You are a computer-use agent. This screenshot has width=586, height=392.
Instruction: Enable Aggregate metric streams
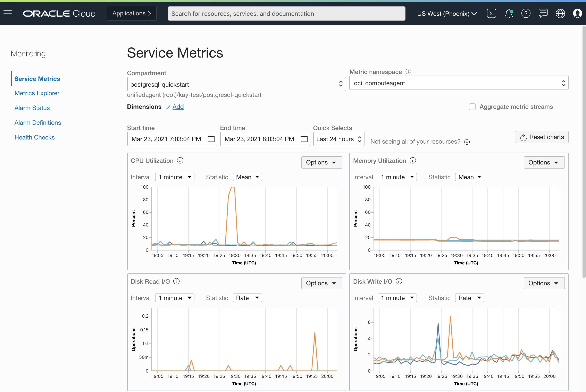472,106
